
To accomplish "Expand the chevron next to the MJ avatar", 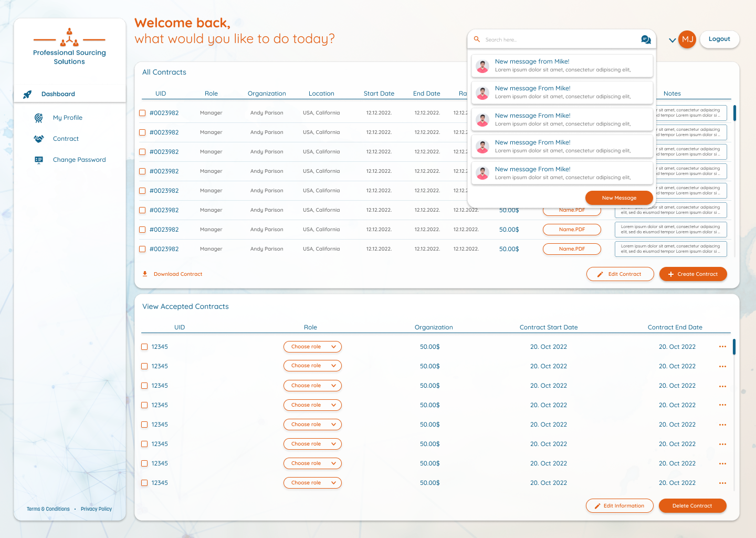I will [672, 39].
